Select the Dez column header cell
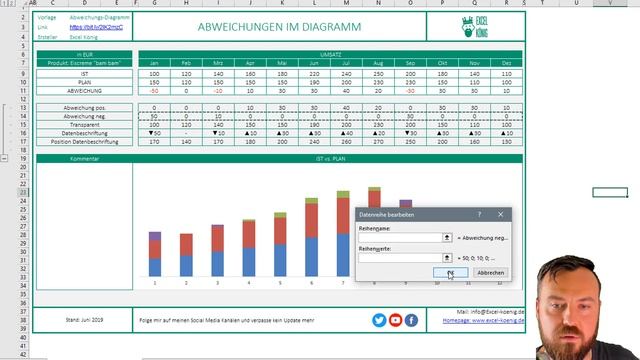The width and height of the screenshot is (640, 360). pyautogui.click(x=507, y=63)
